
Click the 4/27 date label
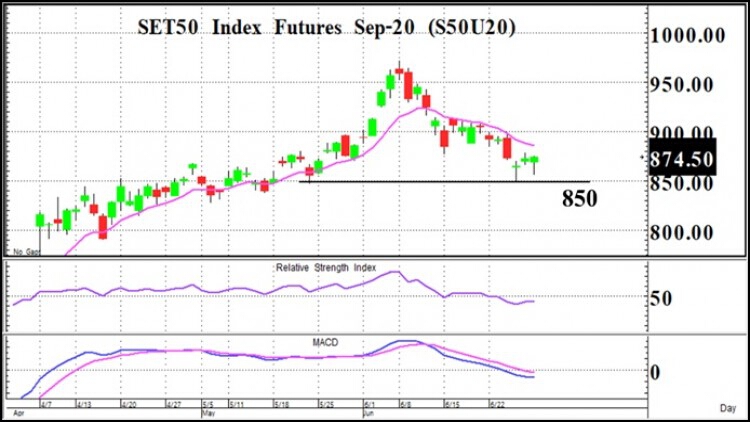coord(174,405)
